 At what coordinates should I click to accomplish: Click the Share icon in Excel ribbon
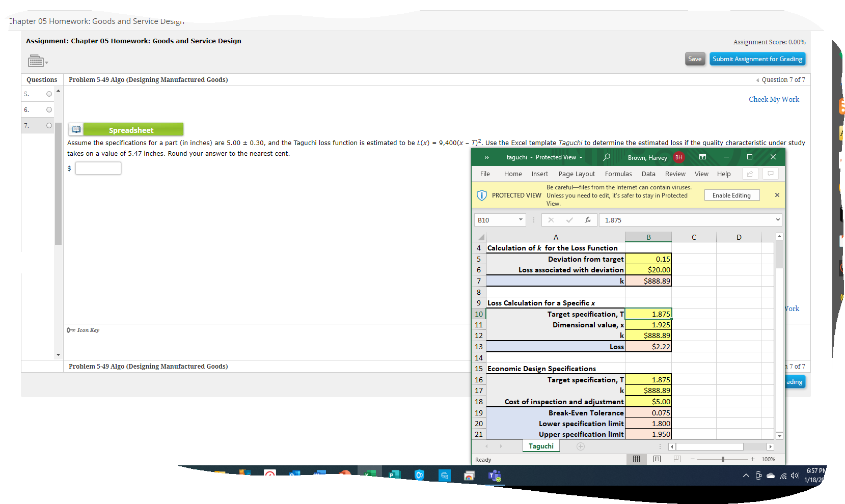(750, 174)
